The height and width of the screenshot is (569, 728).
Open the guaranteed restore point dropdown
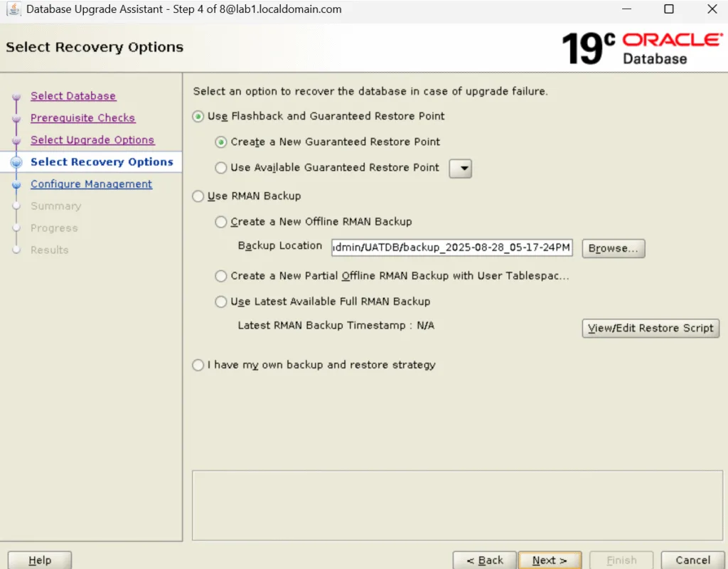[461, 169]
